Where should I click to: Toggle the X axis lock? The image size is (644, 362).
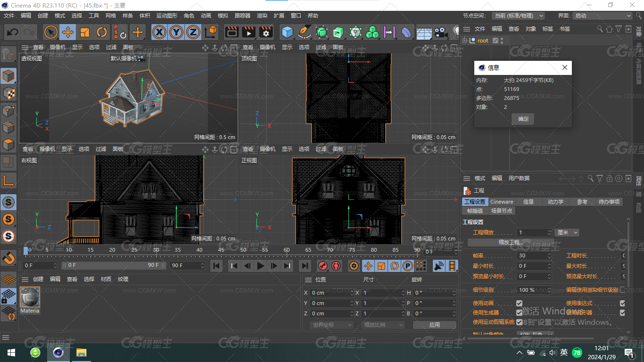click(x=160, y=32)
